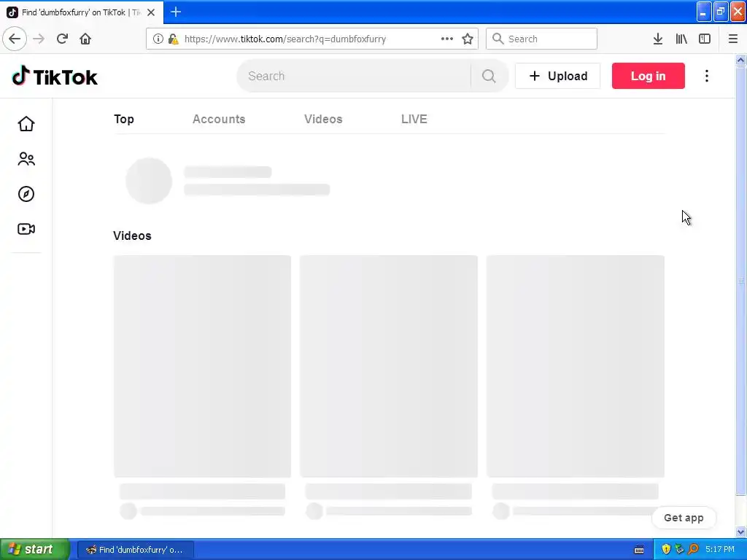Select the Find 'dumbfoxfurry' taskbar button
Viewport: 747px width, 560px height.
pos(135,550)
